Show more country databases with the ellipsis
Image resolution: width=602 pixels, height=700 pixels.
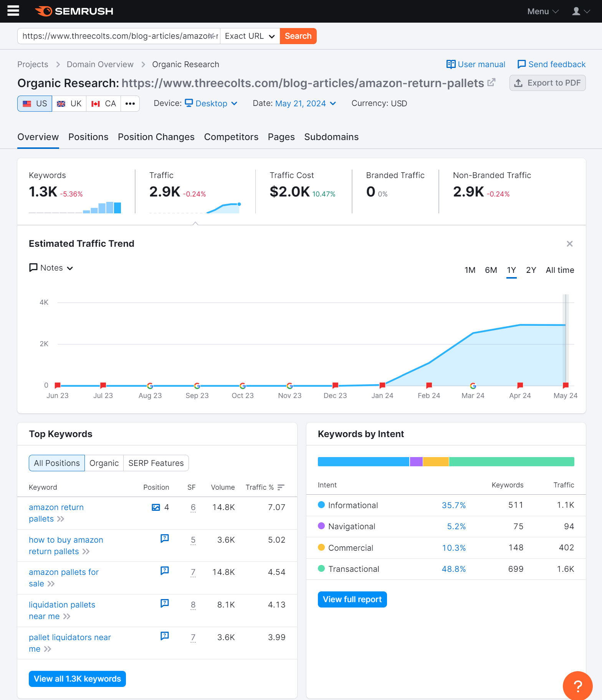pos(130,104)
